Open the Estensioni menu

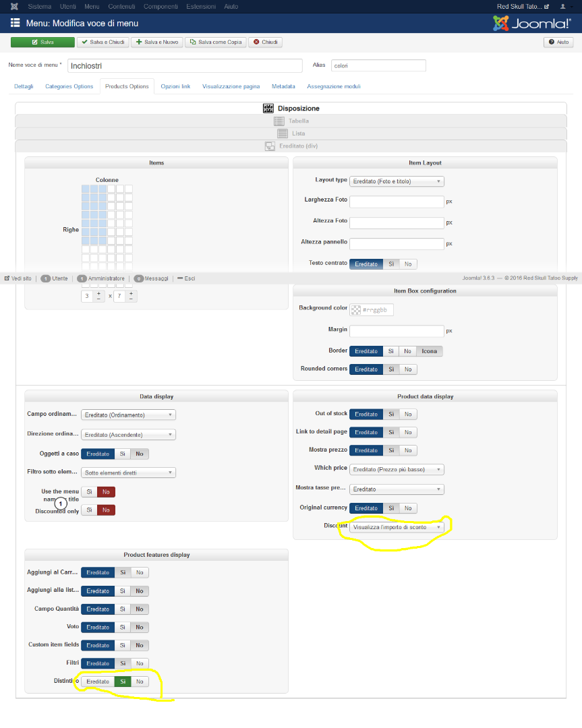(x=201, y=7)
